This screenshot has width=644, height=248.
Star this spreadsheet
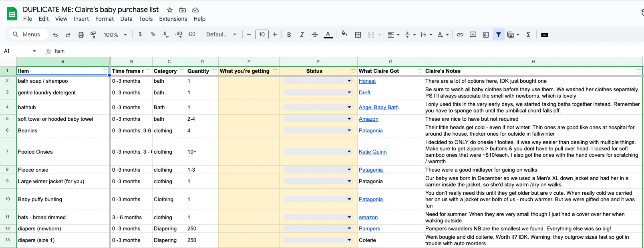tap(170, 10)
